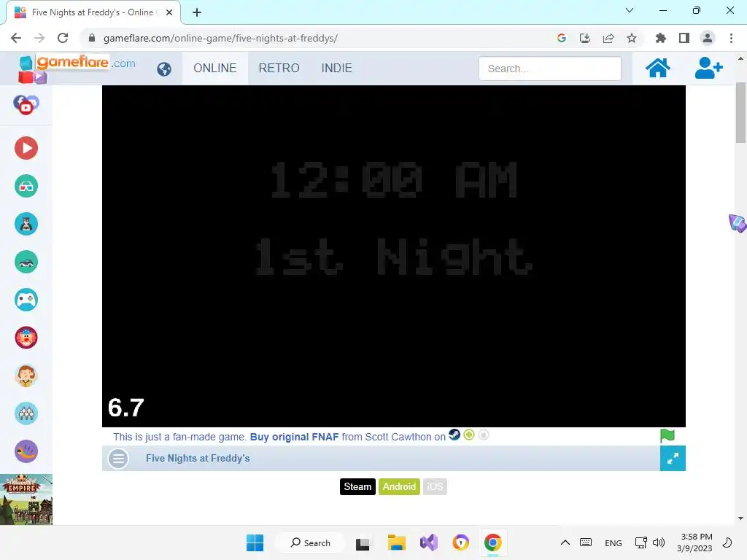Open the Windows Start menu
This screenshot has height=560, width=747.
tap(255, 542)
